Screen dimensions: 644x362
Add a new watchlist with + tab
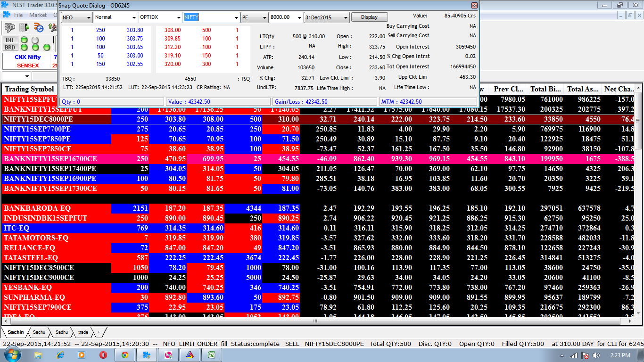(99, 332)
